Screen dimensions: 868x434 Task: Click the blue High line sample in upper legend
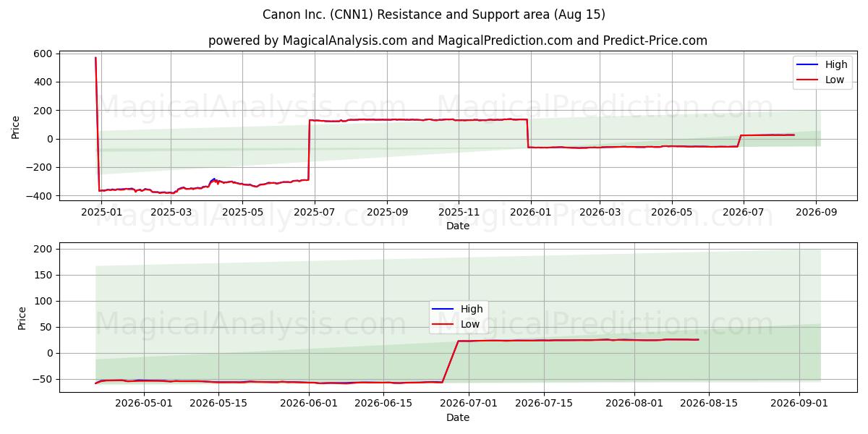point(809,65)
